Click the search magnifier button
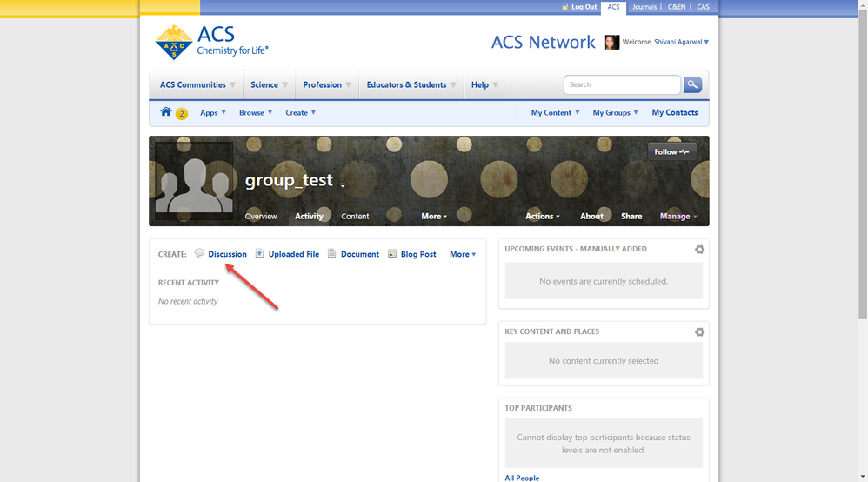 pos(692,84)
